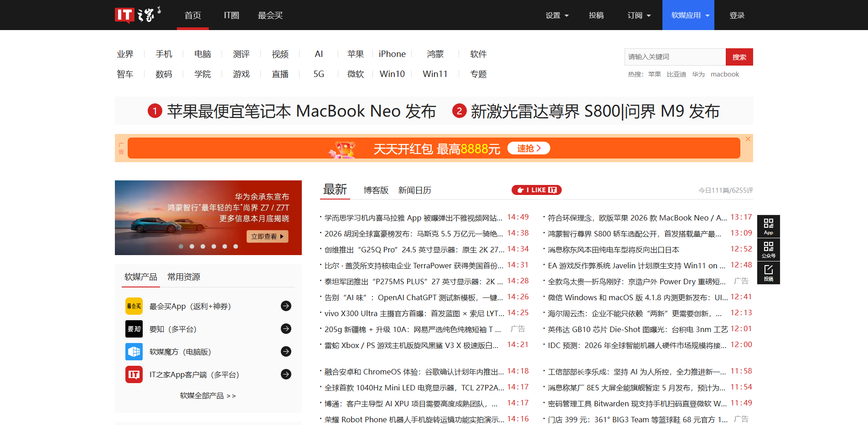Open the App QR code sidebar icon

click(x=768, y=226)
